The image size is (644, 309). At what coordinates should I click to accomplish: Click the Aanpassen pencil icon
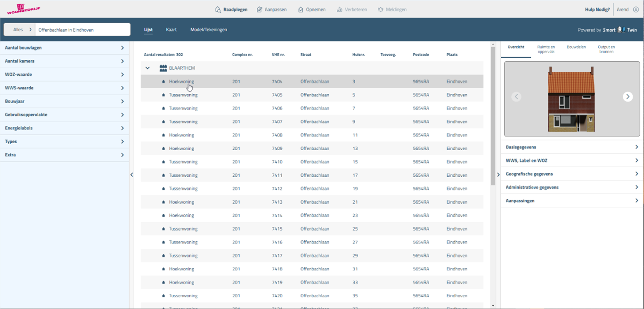(x=260, y=9)
